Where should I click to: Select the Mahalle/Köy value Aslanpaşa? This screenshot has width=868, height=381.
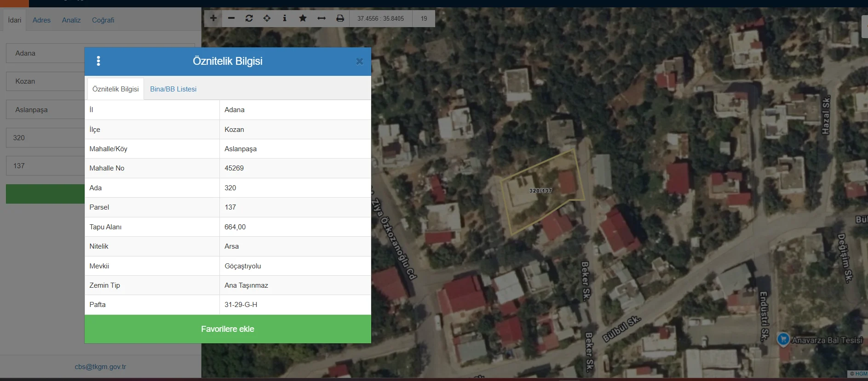[241, 149]
